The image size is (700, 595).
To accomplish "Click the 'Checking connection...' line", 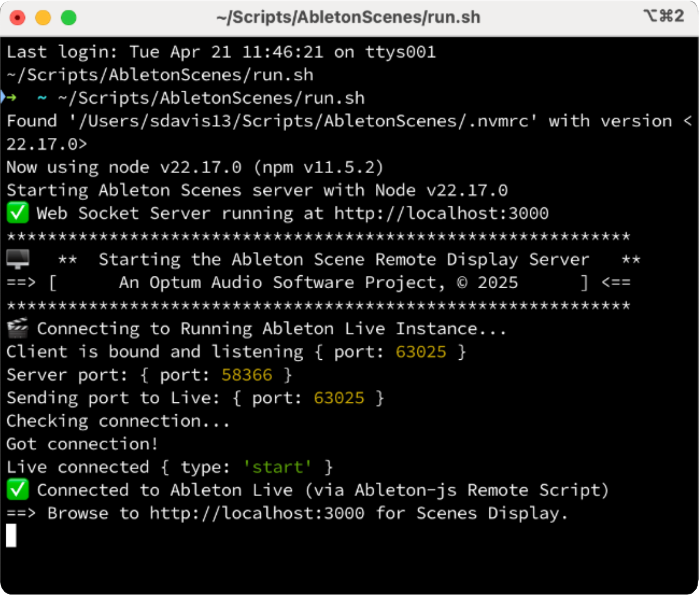I will tap(118, 421).
